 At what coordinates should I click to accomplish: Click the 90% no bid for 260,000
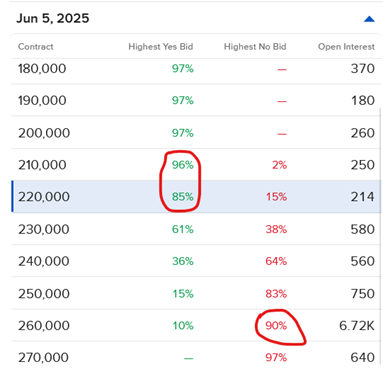tap(276, 325)
